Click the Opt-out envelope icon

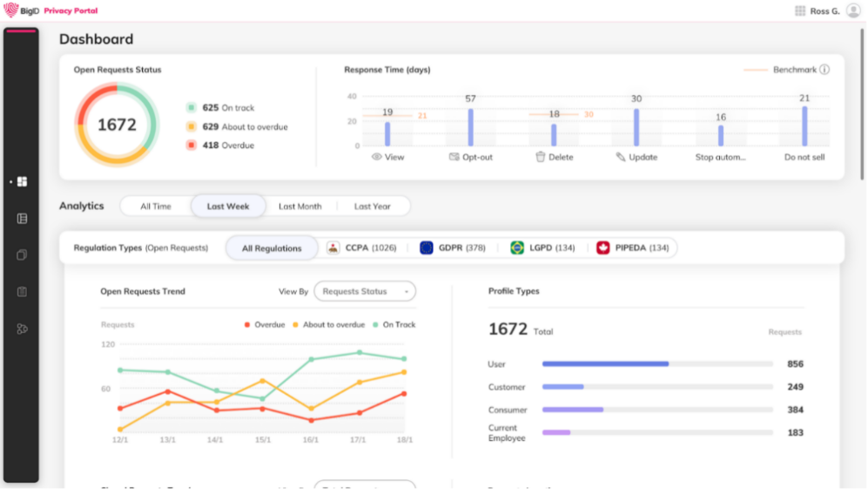(x=454, y=157)
